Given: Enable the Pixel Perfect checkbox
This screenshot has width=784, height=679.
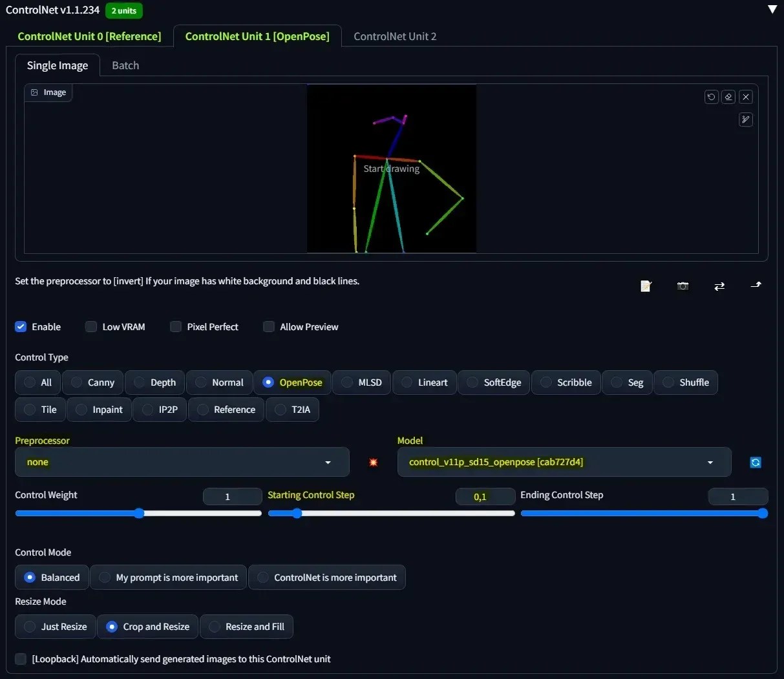Looking at the screenshot, I should 176,327.
